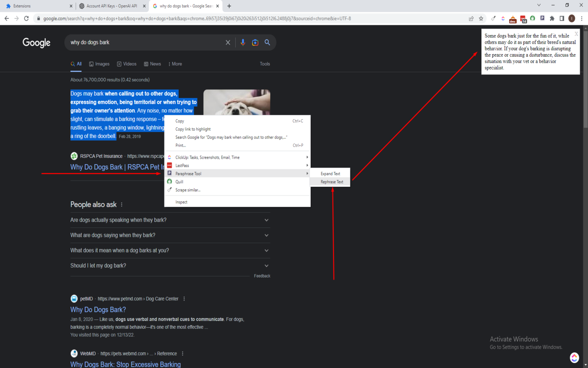Choose Quill from the context menu

237,182
